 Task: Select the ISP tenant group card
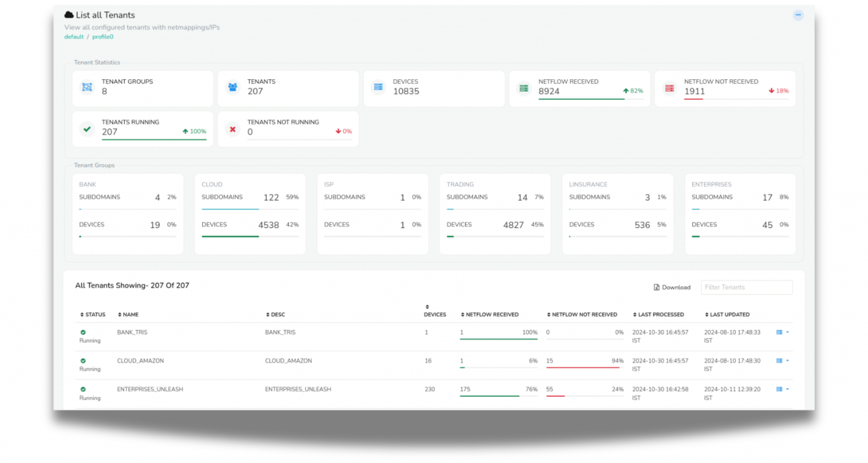point(373,214)
